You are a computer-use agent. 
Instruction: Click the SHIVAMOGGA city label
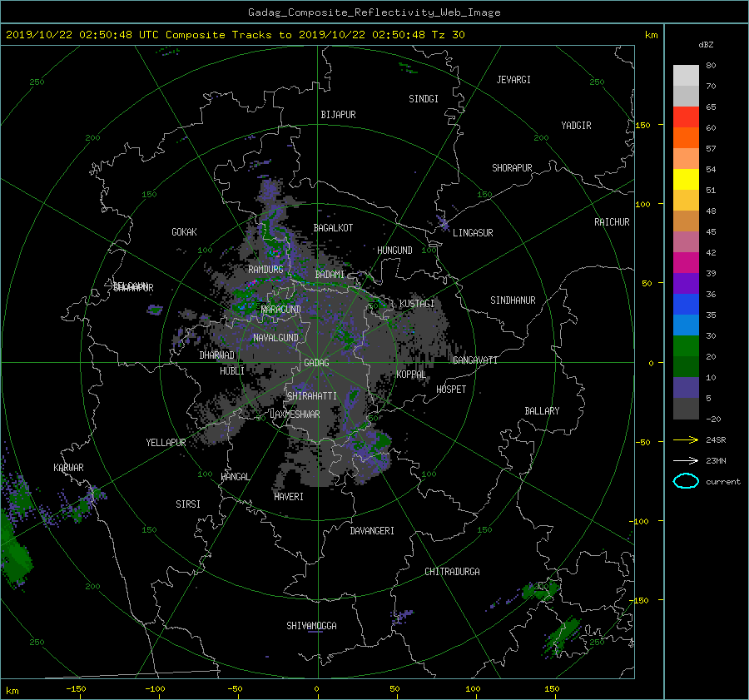[x=311, y=626]
